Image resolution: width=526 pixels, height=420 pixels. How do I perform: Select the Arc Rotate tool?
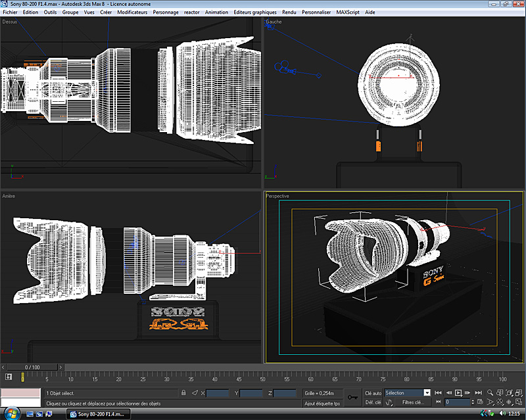(510, 402)
